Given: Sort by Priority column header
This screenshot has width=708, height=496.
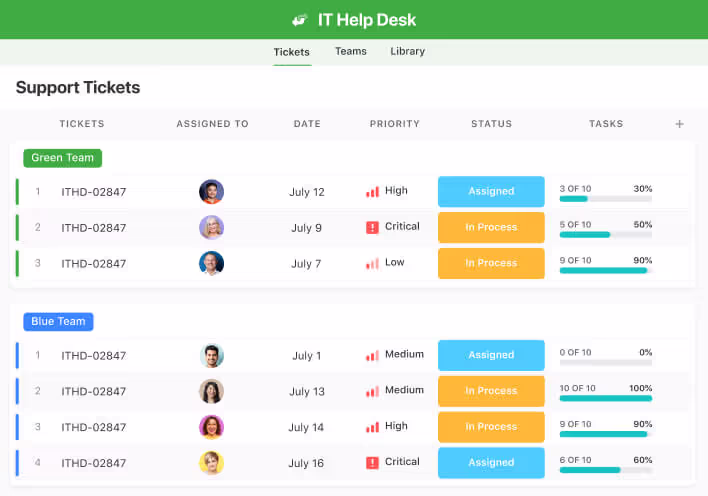Looking at the screenshot, I should click(394, 124).
